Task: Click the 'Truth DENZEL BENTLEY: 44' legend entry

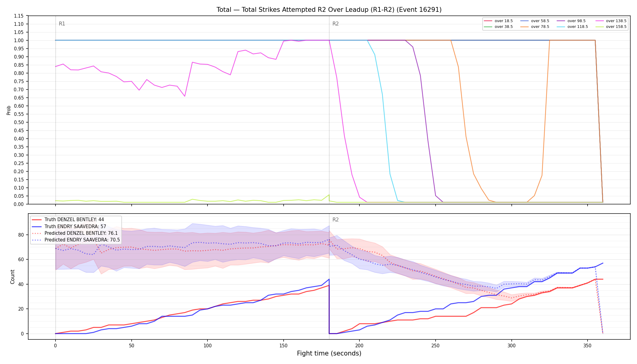Action: 74,220
